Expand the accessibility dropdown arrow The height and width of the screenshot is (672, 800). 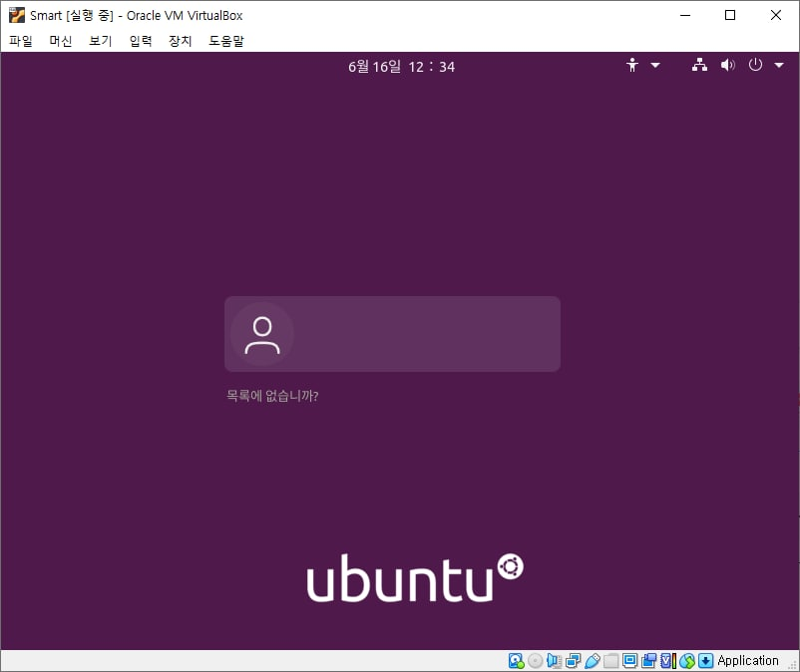pos(655,65)
